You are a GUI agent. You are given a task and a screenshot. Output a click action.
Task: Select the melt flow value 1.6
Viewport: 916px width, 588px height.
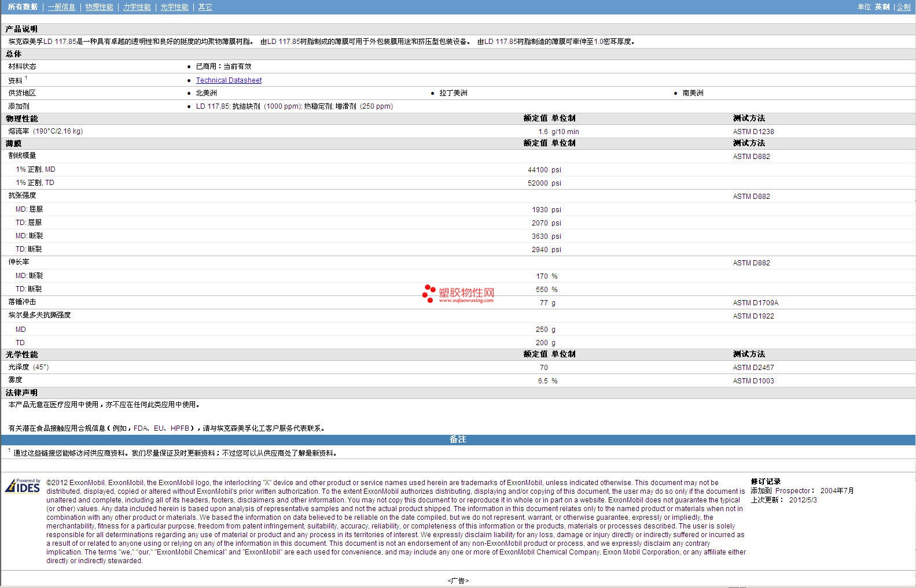pyautogui.click(x=543, y=132)
